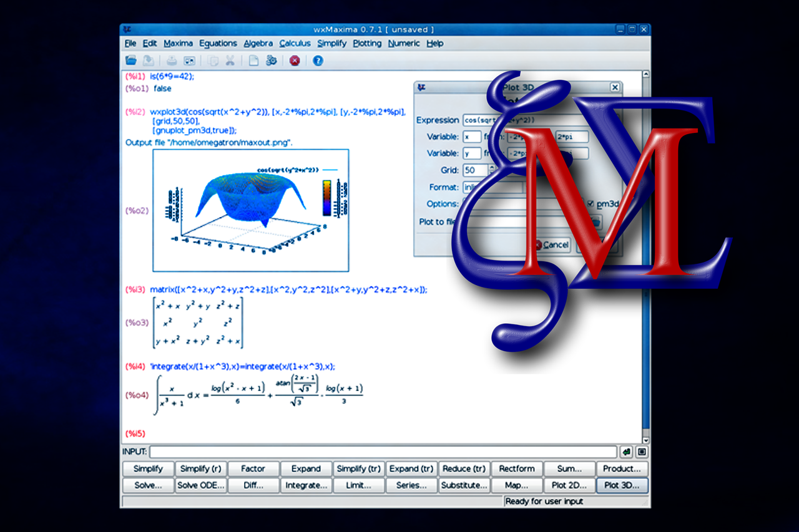Click the red Interrupt toolbar icon
799x532 pixels.
[295, 60]
